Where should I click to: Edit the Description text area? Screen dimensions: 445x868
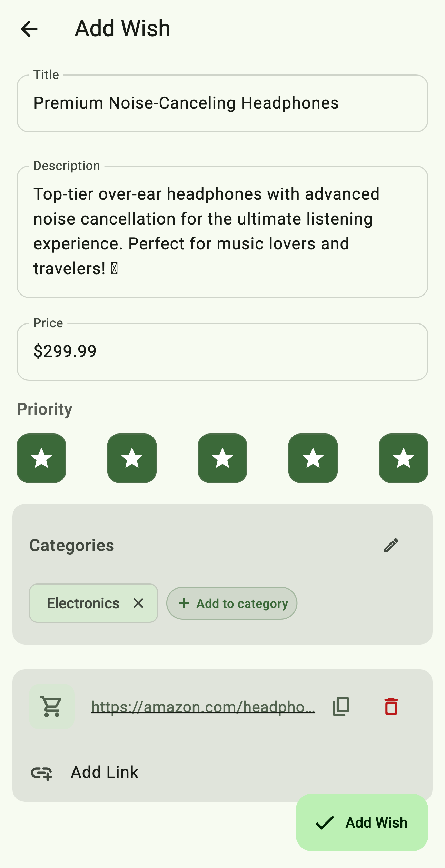(222, 231)
